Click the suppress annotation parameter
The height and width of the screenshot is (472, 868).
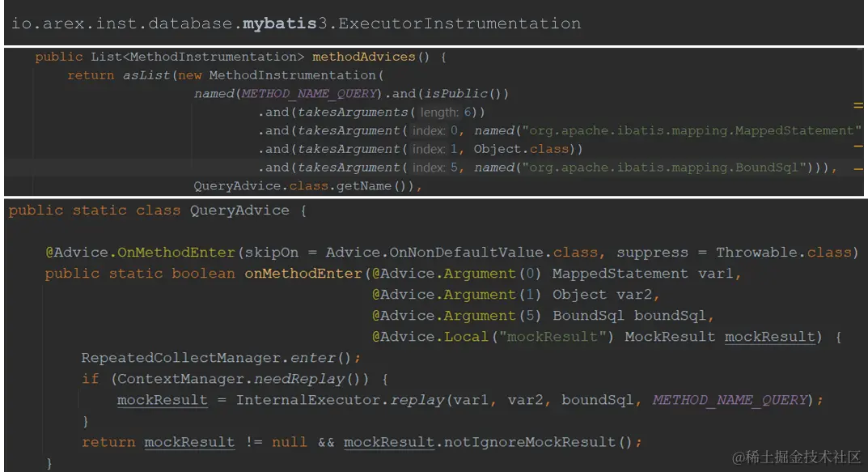pos(652,253)
